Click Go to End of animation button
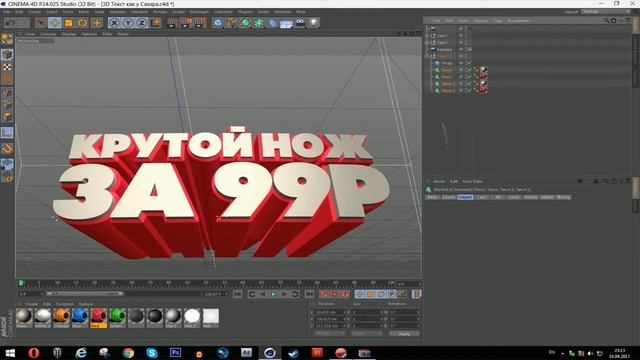The width and height of the screenshot is (640, 360). tap(309, 294)
